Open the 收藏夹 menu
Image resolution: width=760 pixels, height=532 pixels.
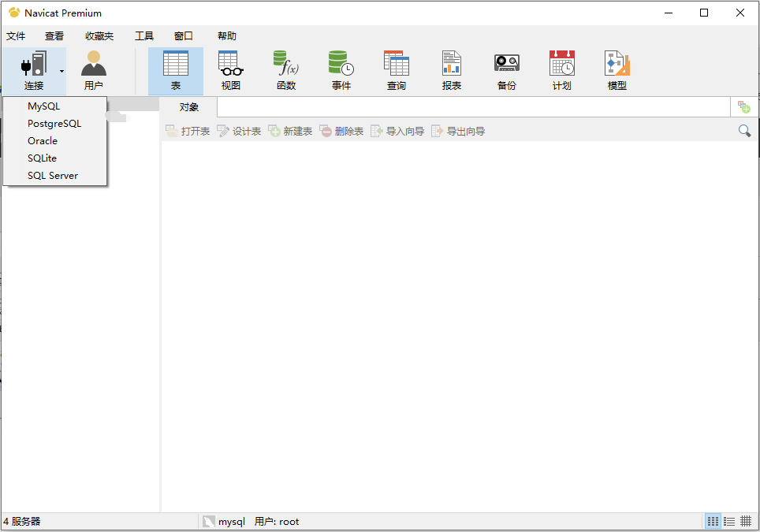point(99,35)
